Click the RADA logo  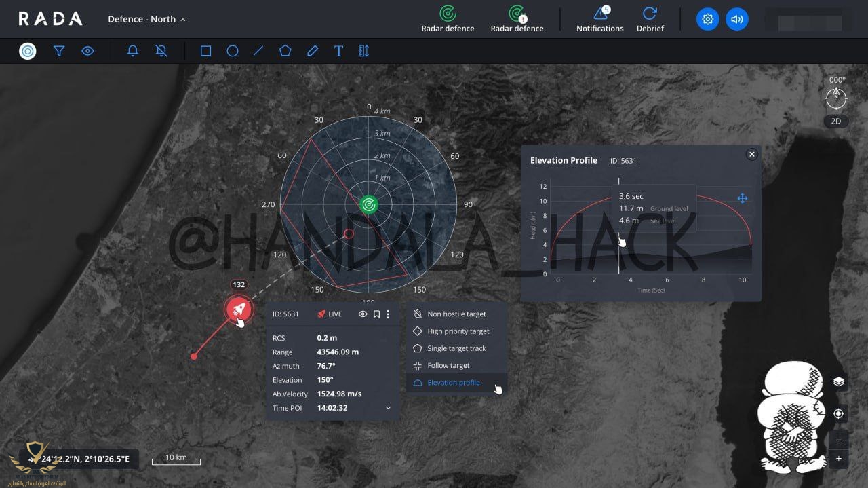[x=50, y=19]
